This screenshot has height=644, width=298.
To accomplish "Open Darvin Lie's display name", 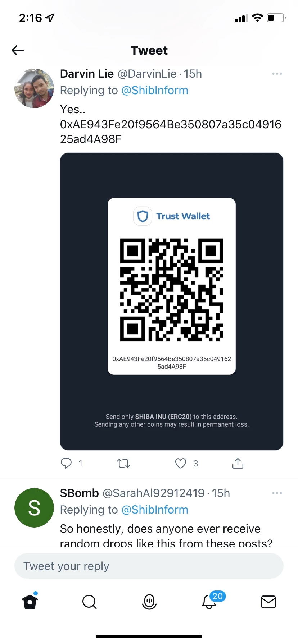I will (x=87, y=74).
